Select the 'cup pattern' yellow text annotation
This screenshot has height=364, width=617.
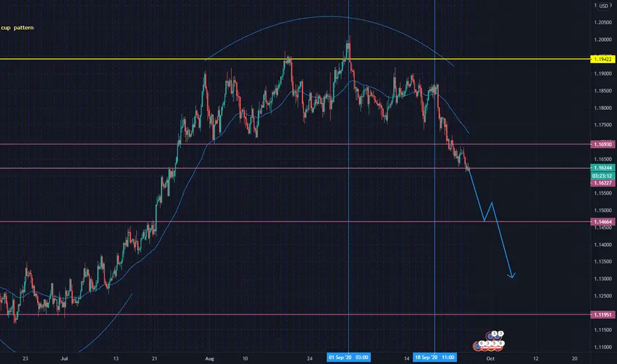pyautogui.click(x=17, y=28)
